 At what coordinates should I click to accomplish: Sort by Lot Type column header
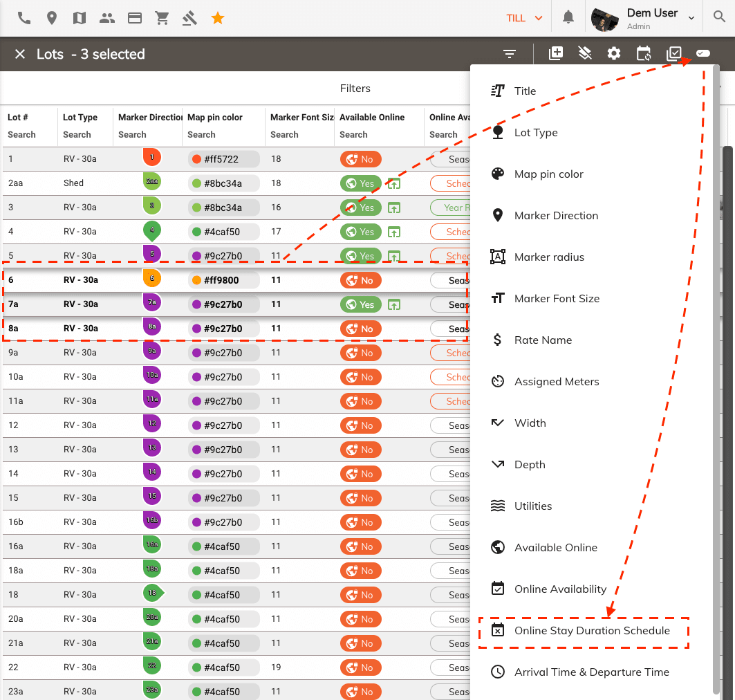(x=80, y=117)
